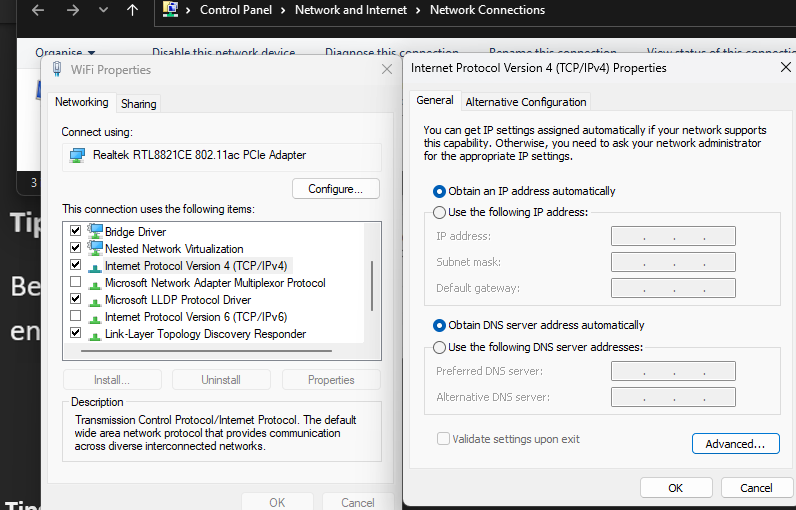Enable Internet Protocol Version 6 checkbox

(75, 317)
